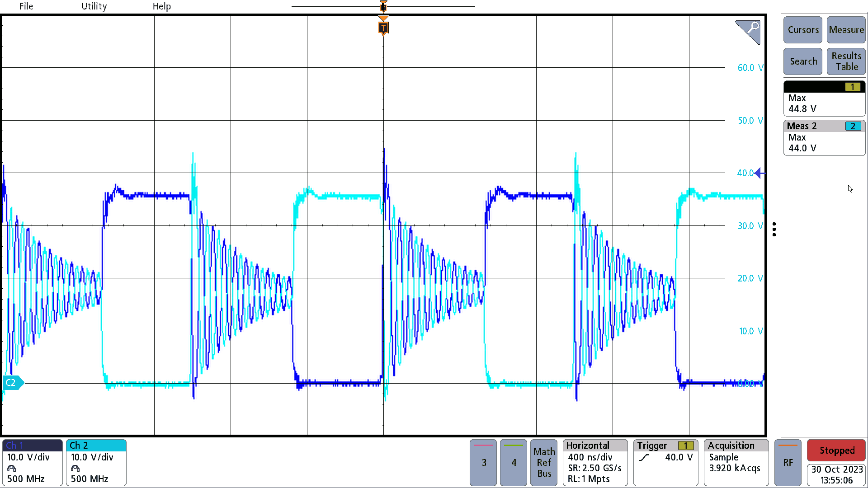Click the Ch 2 500 MHz bandwidth text
Screen dimensions: 868x488
(90, 479)
